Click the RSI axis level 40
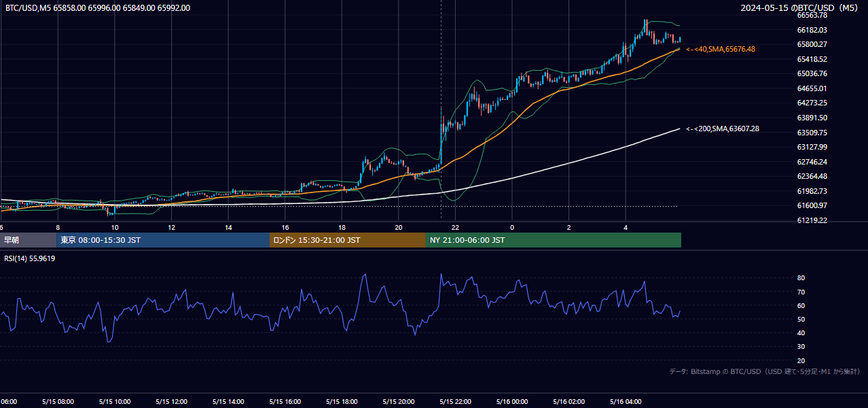 801,333
